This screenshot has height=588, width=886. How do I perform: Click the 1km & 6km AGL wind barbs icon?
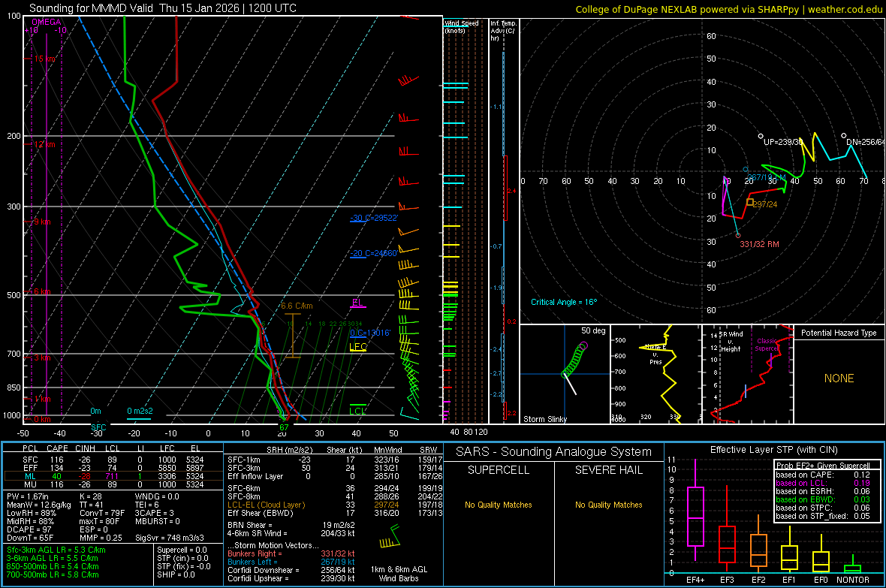[390, 537]
